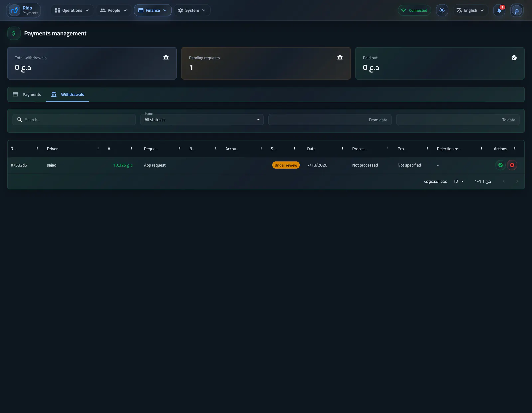Open column menu for A... amount column
The height and width of the screenshot is (413, 532).
point(131,149)
